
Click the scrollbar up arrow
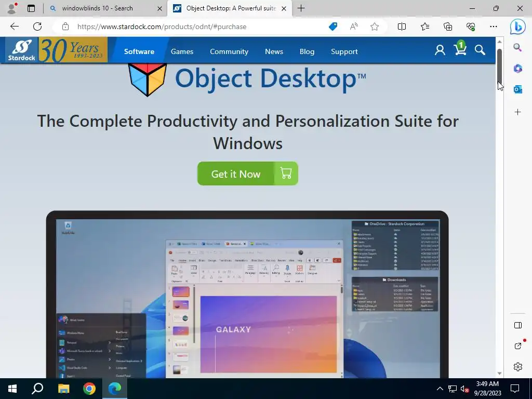[499, 42]
